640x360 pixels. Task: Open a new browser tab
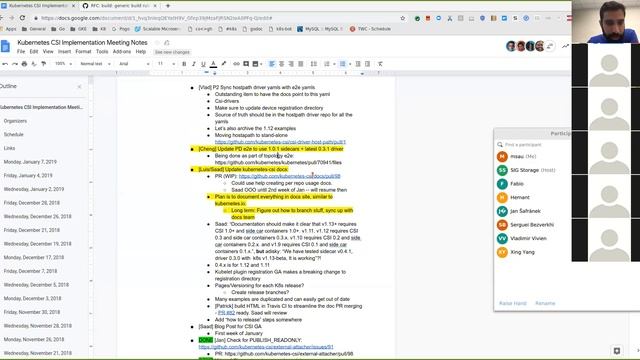(168, 6)
